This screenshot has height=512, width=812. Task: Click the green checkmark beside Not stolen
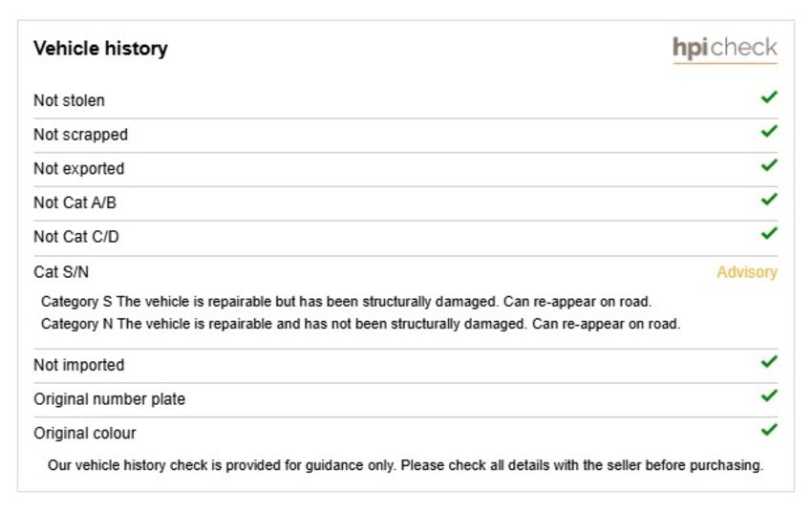tap(769, 96)
